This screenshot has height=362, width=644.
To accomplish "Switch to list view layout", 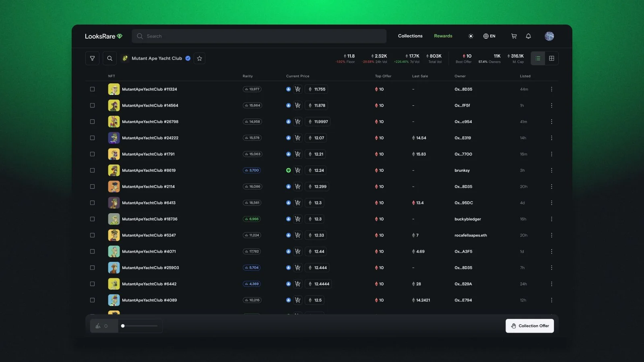I will [x=538, y=58].
